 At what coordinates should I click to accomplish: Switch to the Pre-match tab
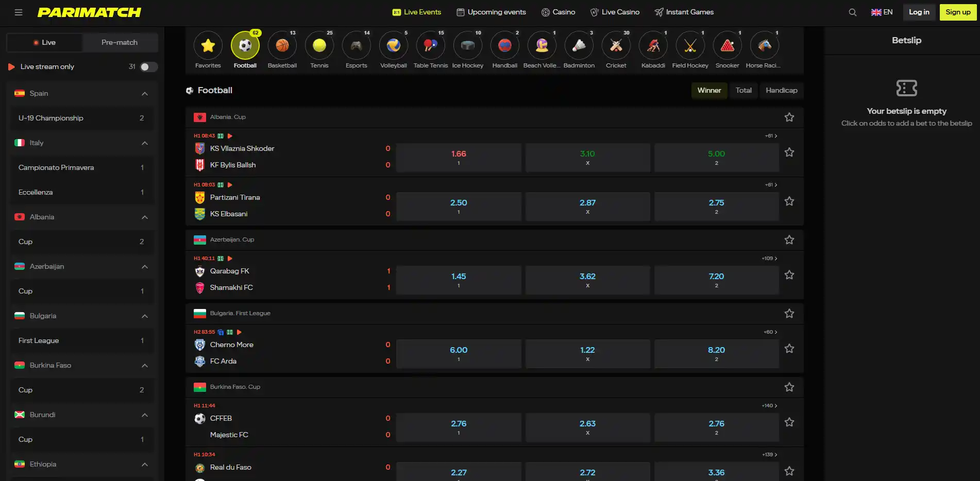pos(120,42)
